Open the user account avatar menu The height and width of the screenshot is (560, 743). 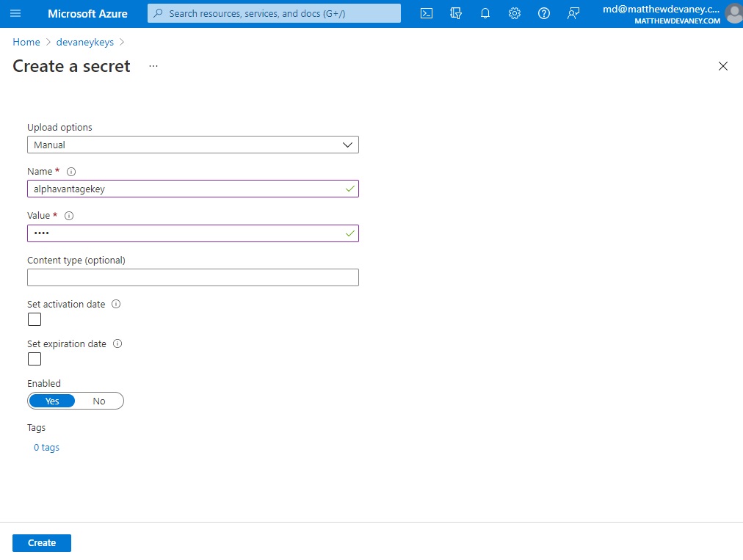pos(732,12)
